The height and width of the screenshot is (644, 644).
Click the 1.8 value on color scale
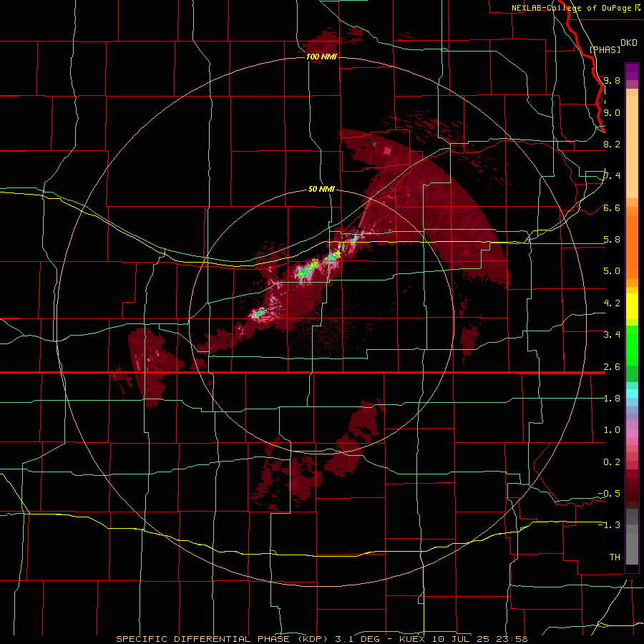(x=612, y=399)
